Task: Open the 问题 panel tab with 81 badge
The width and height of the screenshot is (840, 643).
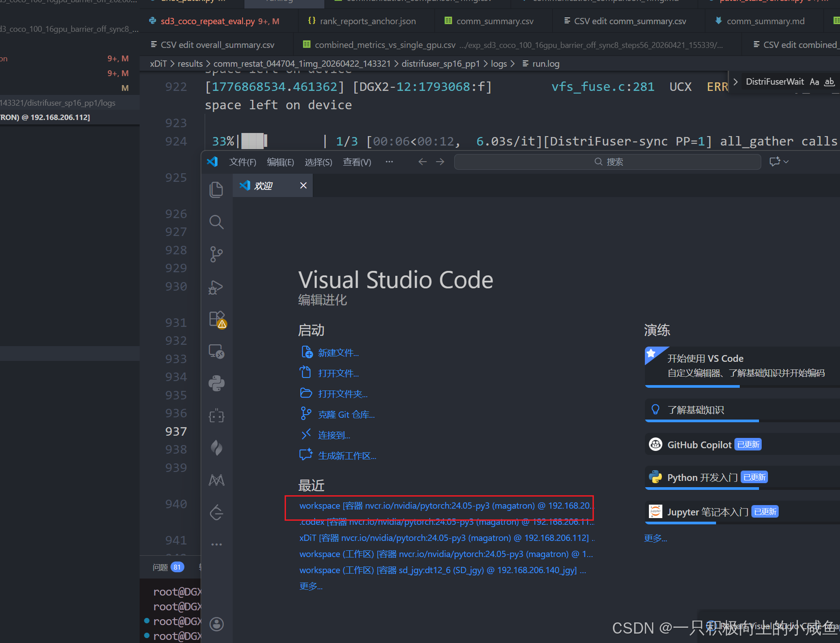Action: click(x=168, y=567)
